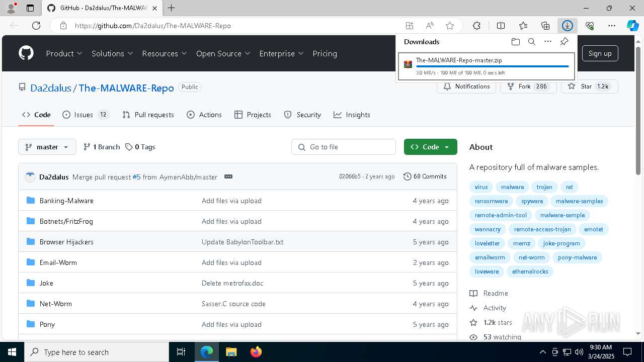The height and width of the screenshot is (362, 644).
Task: Open the 1 Branch link
Action: click(x=102, y=147)
